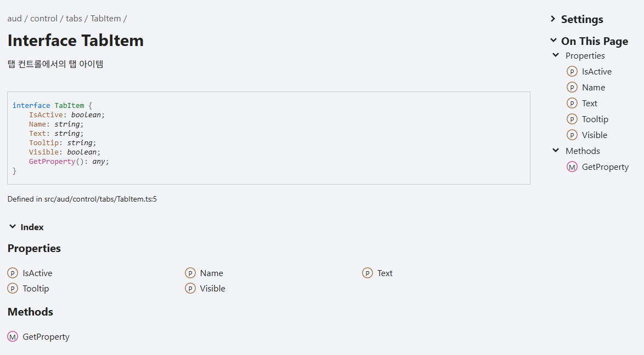This screenshot has height=355, width=644.
Task: Click the GetProperty method icon in the Index
Action: click(x=13, y=336)
